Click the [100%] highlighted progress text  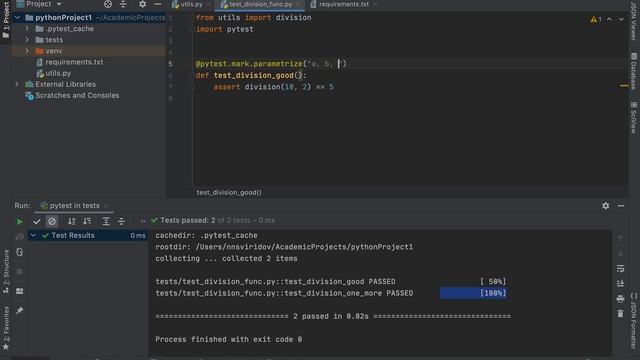tap(493, 293)
